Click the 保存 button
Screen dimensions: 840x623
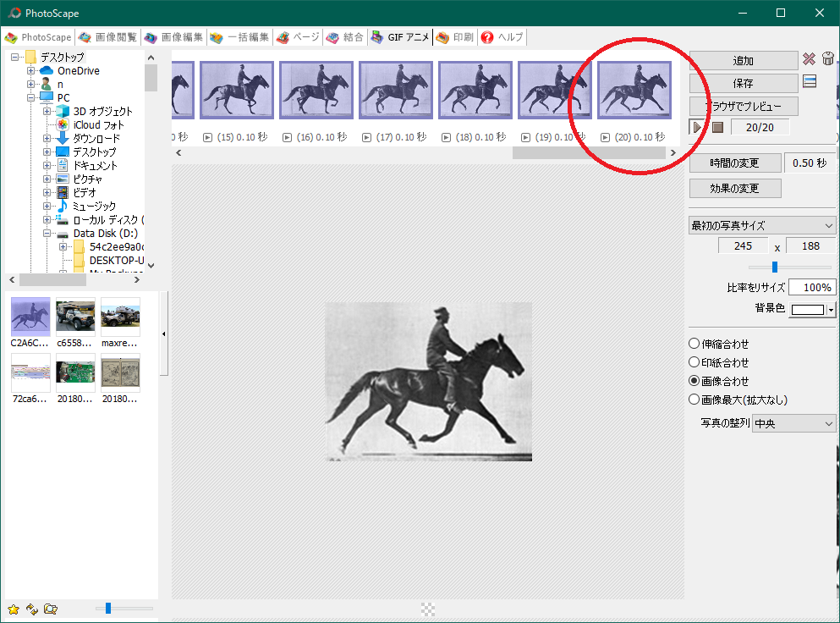(x=743, y=83)
